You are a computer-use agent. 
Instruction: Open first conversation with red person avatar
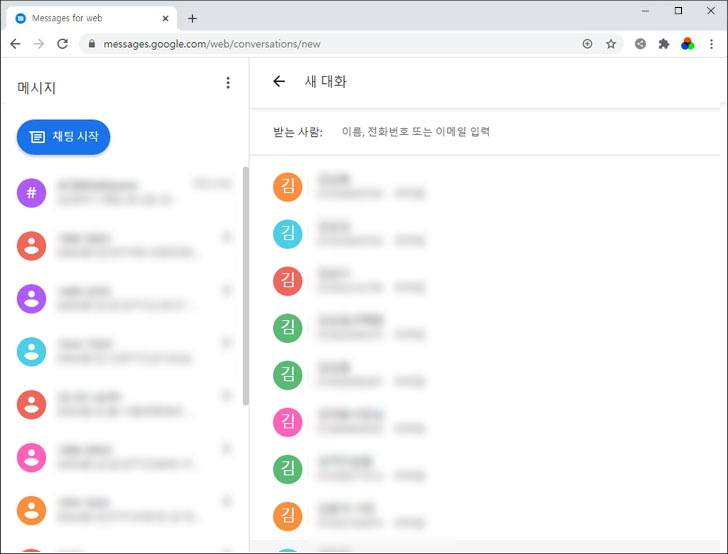124,246
